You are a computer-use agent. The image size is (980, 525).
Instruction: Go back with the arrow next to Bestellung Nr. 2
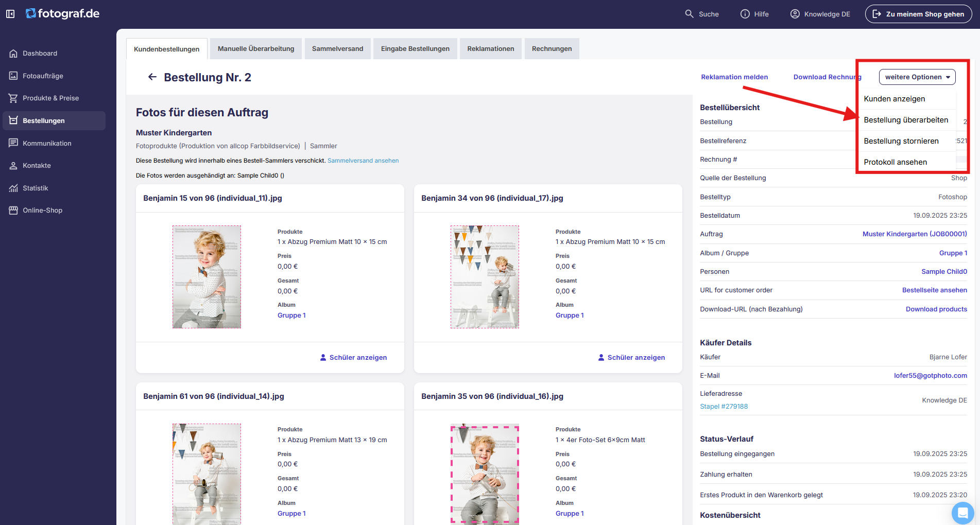(x=152, y=77)
